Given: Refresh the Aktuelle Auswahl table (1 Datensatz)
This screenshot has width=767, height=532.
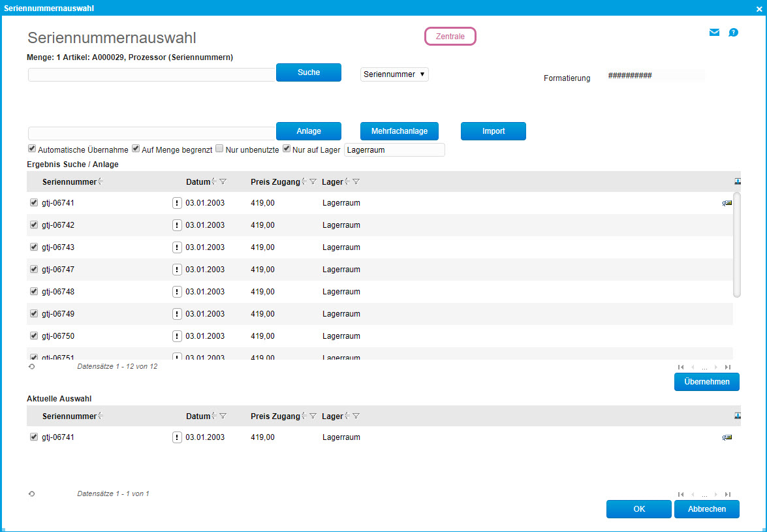Looking at the screenshot, I should pyautogui.click(x=32, y=494).
